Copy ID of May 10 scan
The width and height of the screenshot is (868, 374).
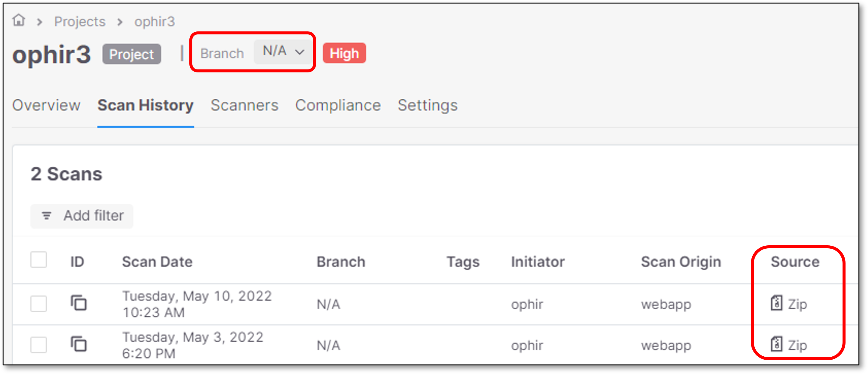point(79,303)
